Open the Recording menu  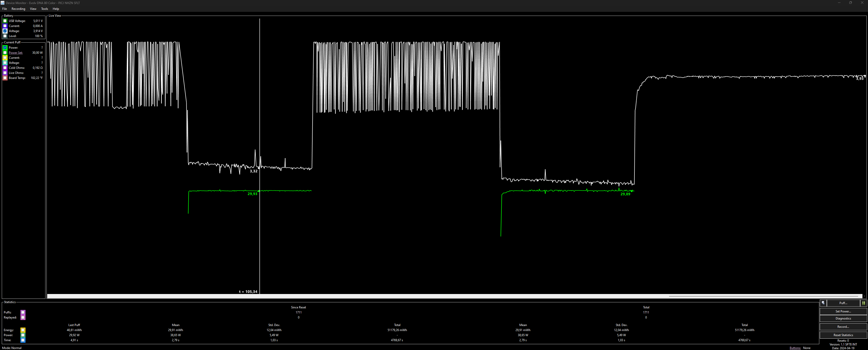(x=18, y=9)
